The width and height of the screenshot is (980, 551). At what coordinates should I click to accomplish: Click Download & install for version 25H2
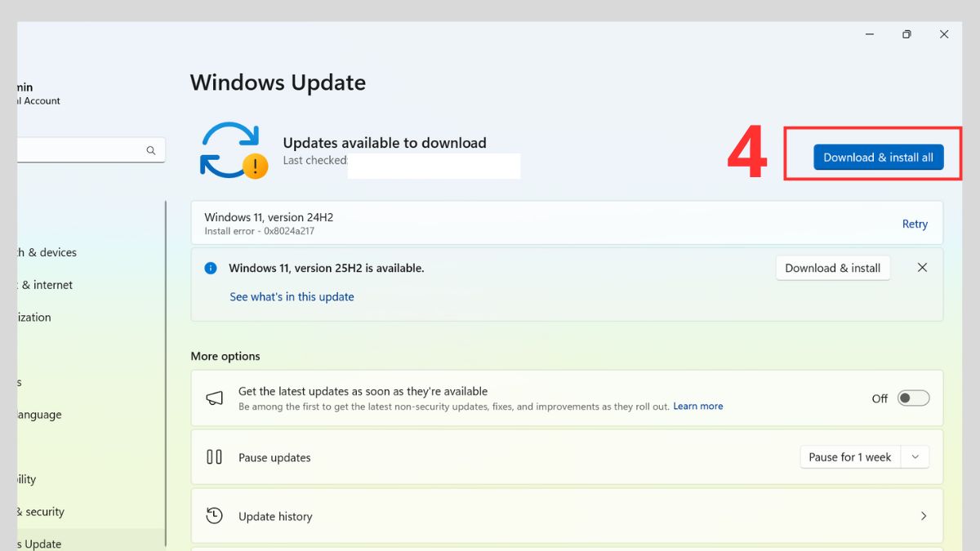tap(832, 267)
